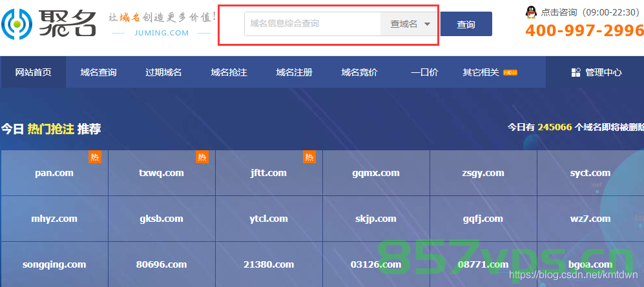Select domain 21380.com

pyautogui.click(x=269, y=264)
